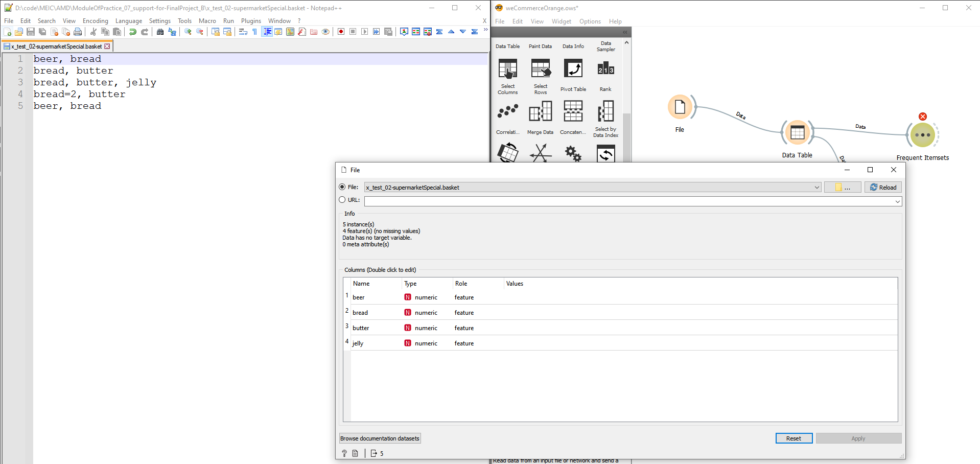Click the macro Playback icon in Notepad++
The height and width of the screenshot is (464, 980).
[x=364, y=32]
